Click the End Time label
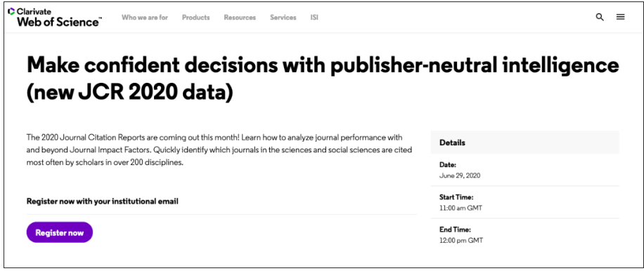 tap(455, 230)
